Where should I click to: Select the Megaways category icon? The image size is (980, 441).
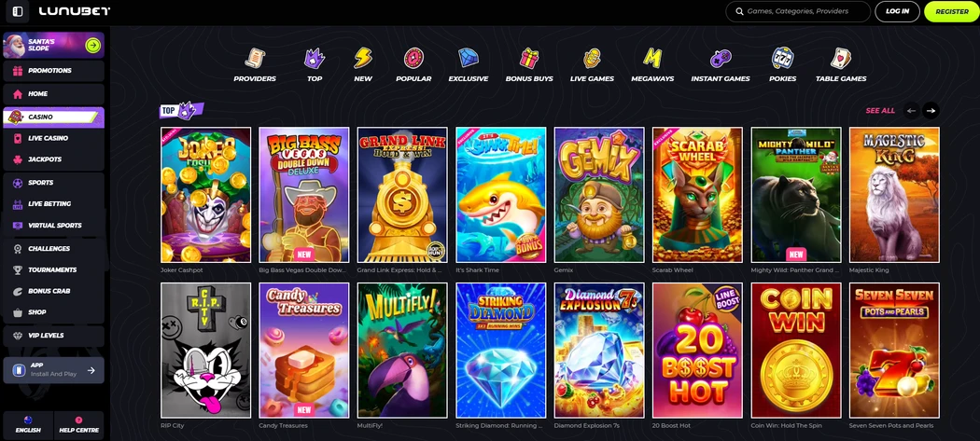pyautogui.click(x=652, y=58)
